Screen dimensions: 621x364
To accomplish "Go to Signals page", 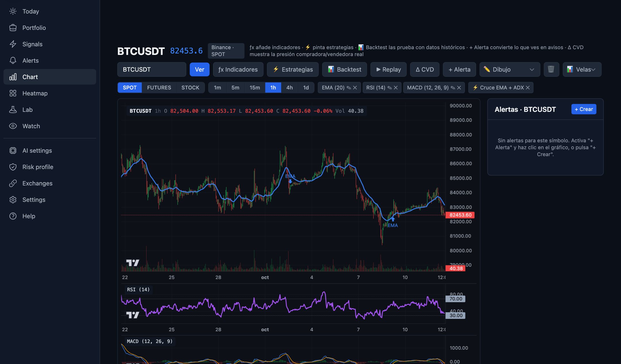I will (x=50, y=44).
